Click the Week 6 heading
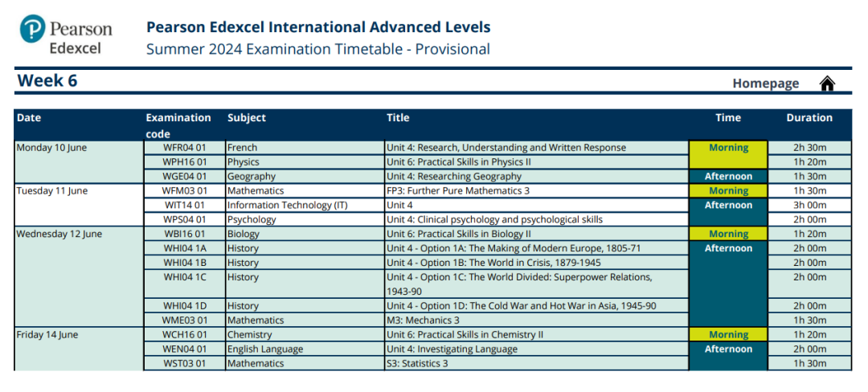 click(x=47, y=80)
